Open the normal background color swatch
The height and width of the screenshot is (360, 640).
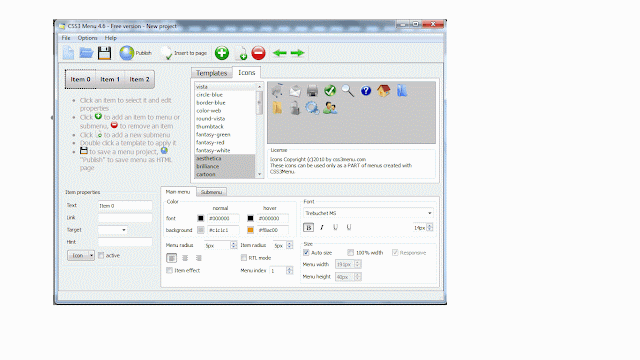point(200,230)
